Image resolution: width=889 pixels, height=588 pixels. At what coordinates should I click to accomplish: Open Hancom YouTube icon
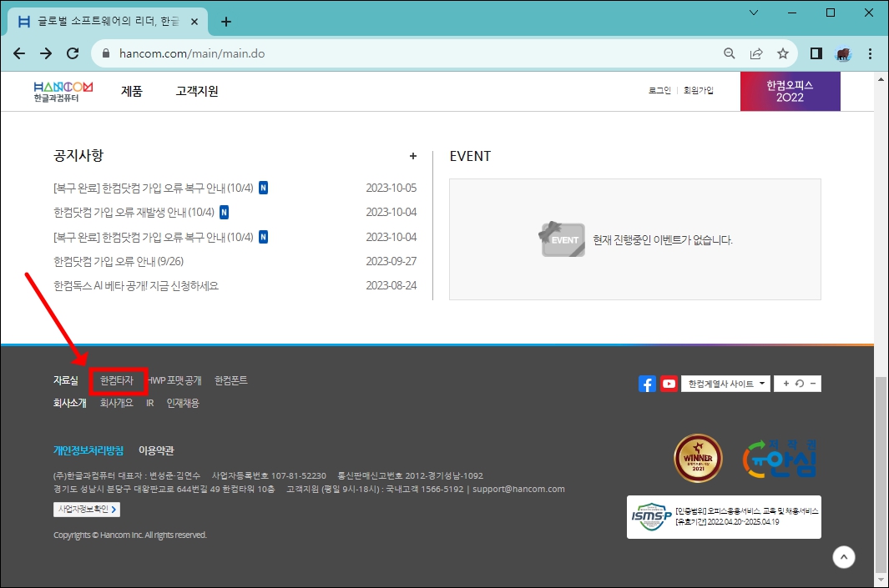click(669, 384)
